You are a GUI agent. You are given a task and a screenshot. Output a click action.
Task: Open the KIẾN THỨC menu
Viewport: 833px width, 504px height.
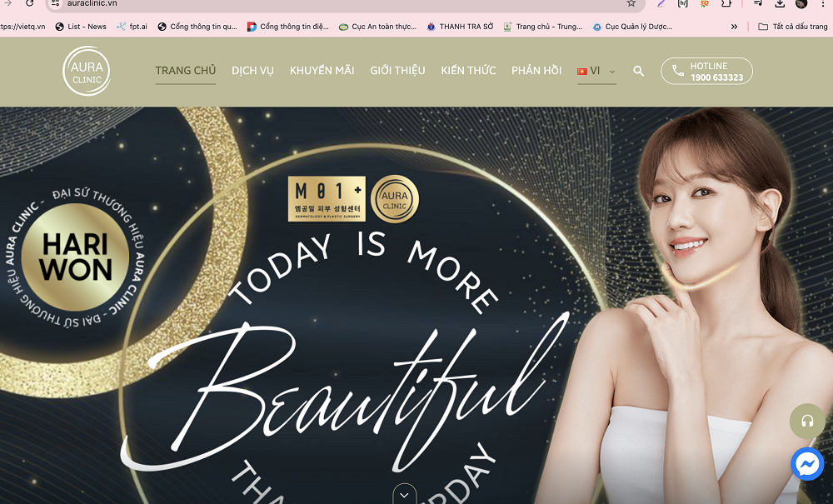(468, 71)
